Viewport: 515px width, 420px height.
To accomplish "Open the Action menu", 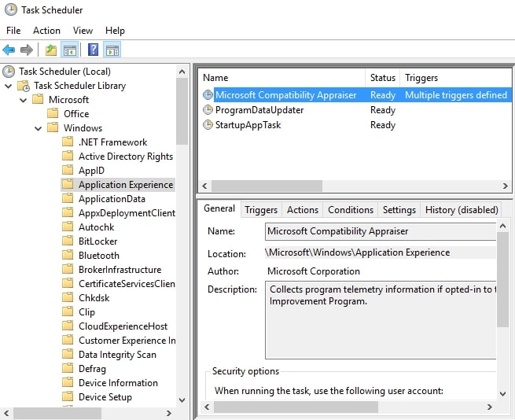I will coord(46,31).
